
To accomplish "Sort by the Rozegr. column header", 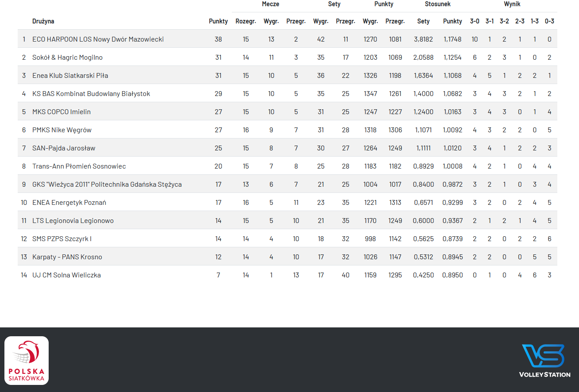I will [x=245, y=21].
